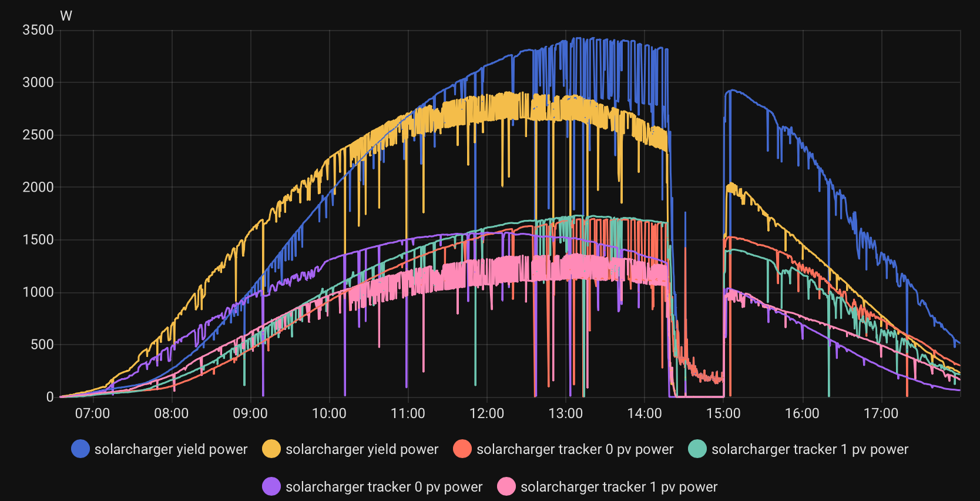980x501 pixels.
Task: Click the '12:00' time axis label
Action: pos(487,413)
